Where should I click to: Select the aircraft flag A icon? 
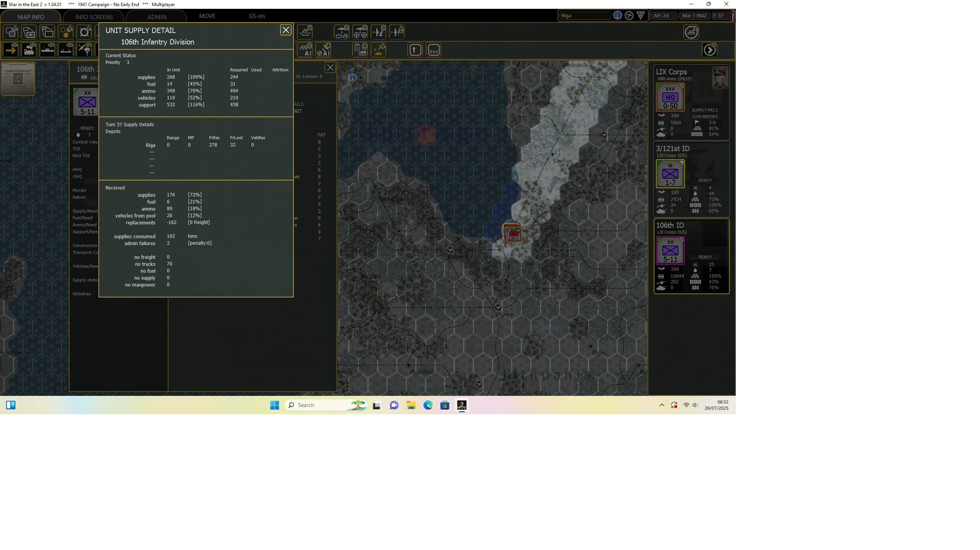pyautogui.click(x=397, y=32)
